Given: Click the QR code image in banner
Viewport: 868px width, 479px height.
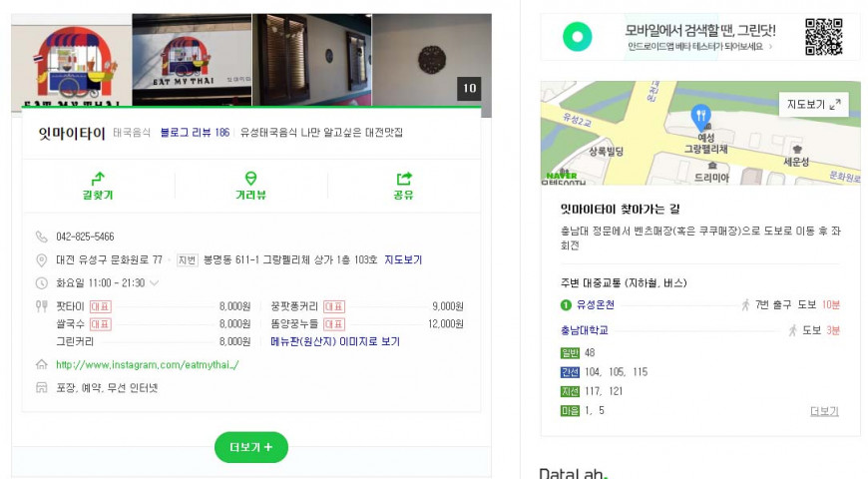Looking at the screenshot, I should click(824, 37).
